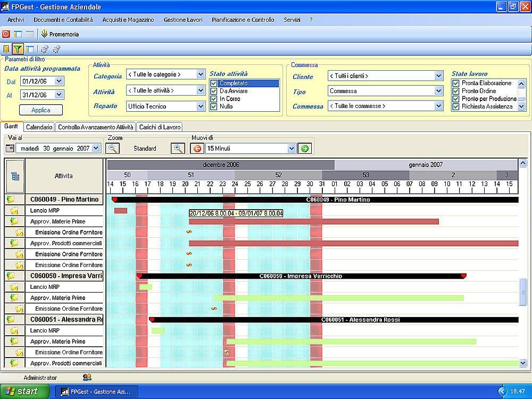This screenshot has height=399, width=532.
Task: Open the Pianificazione e Controllo menu
Action: point(243,19)
